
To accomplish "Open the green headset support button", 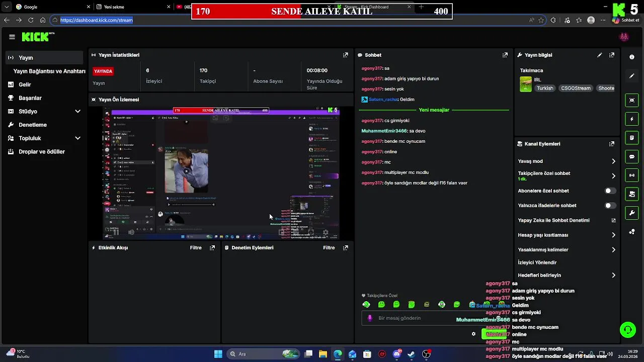I will click(x=627, y=330).
